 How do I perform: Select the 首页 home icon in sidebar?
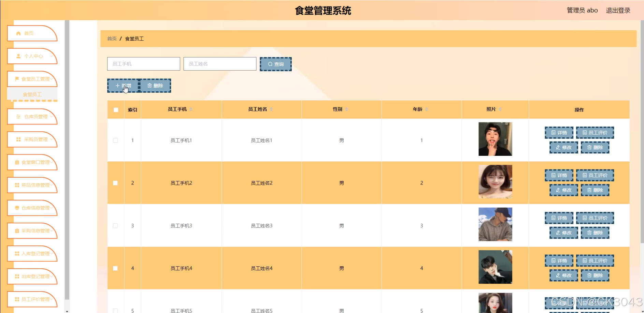(x=18, y=33)
